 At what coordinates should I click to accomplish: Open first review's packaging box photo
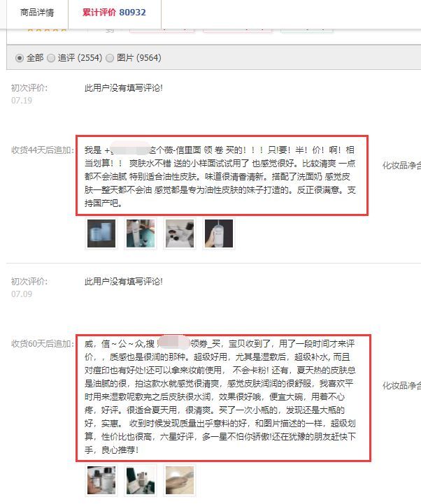pyautogui.click(x=101, y=233)
